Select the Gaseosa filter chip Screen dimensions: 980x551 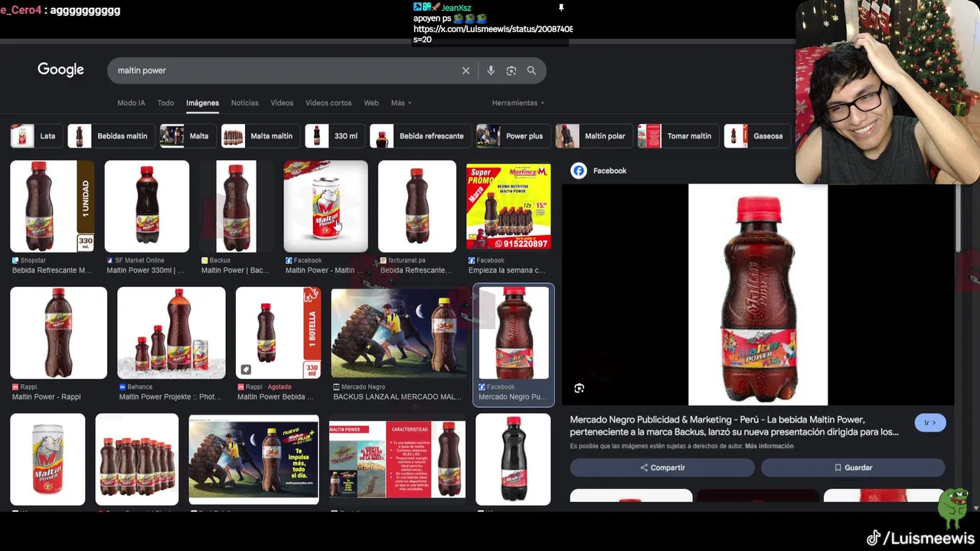pyautogui.click(x=756, y=136)
